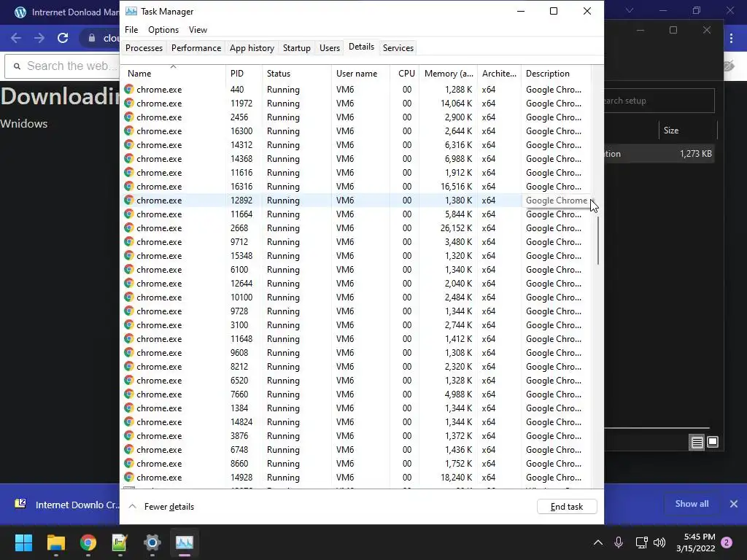The image size is (747, 560).
Task: Open the Internet Downlo Cr.. downloaded file
Action: point(66,505)
